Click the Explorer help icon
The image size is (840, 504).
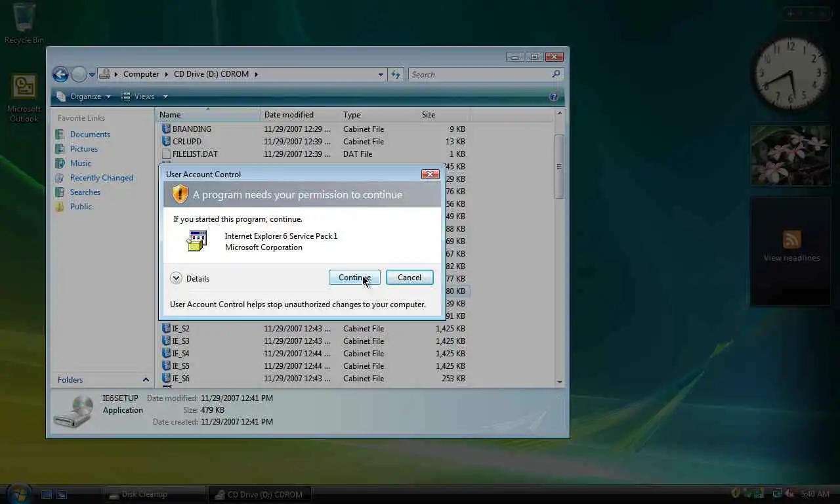pyautogui.click(x=554, y=96)
